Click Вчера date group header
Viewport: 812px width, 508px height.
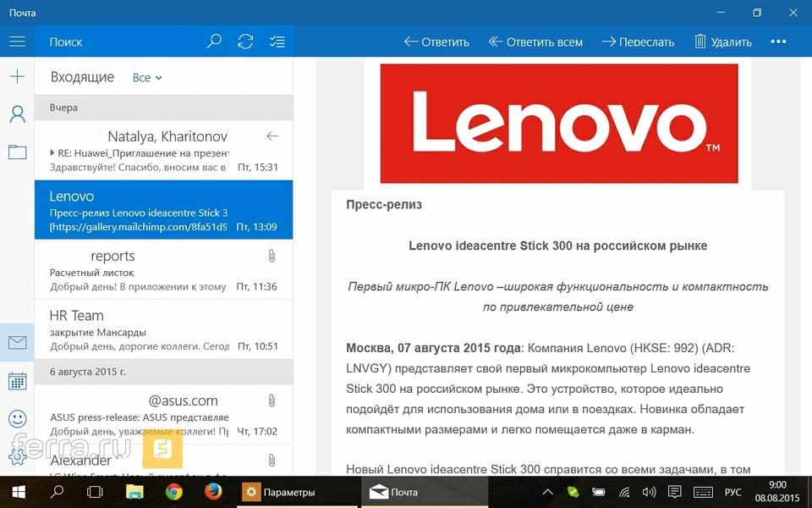coord(163,108)
